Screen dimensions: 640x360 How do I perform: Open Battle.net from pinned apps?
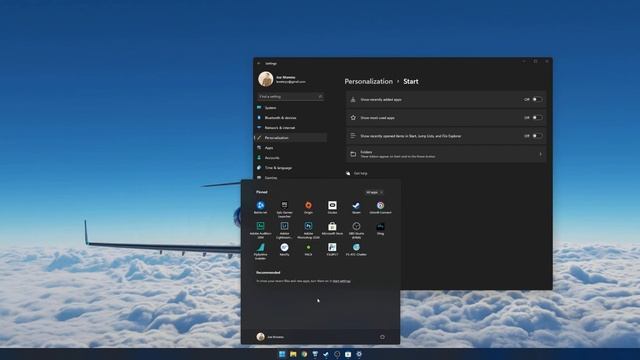[x=260, y=207]
